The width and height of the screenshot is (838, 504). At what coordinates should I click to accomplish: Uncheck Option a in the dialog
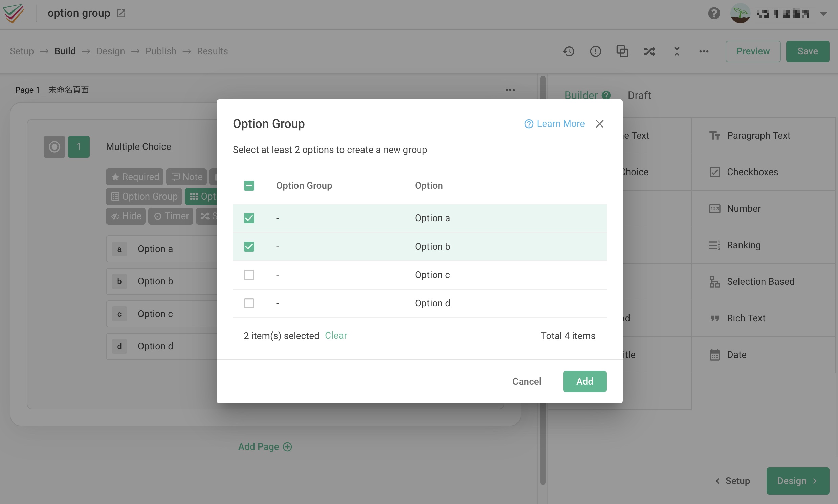click(x=249, y=218)
